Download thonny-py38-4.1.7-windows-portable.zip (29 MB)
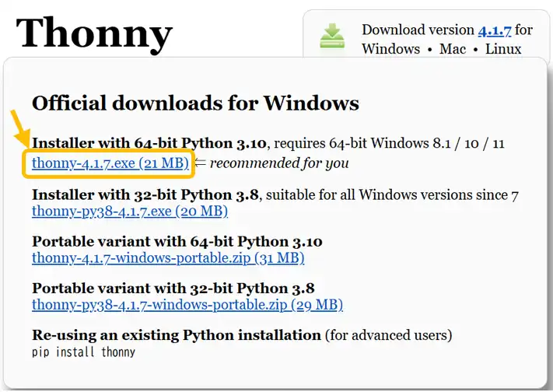Viewport: 553px width, 392px height. point(187,305)
